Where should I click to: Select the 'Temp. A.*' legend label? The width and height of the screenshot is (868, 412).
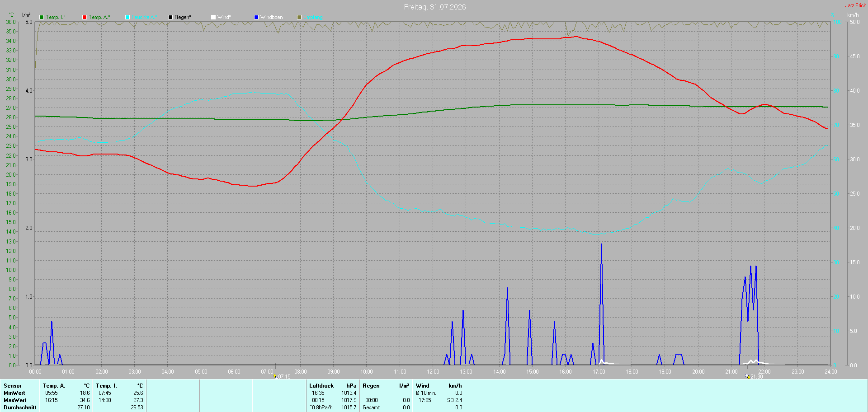pos(99,17)
